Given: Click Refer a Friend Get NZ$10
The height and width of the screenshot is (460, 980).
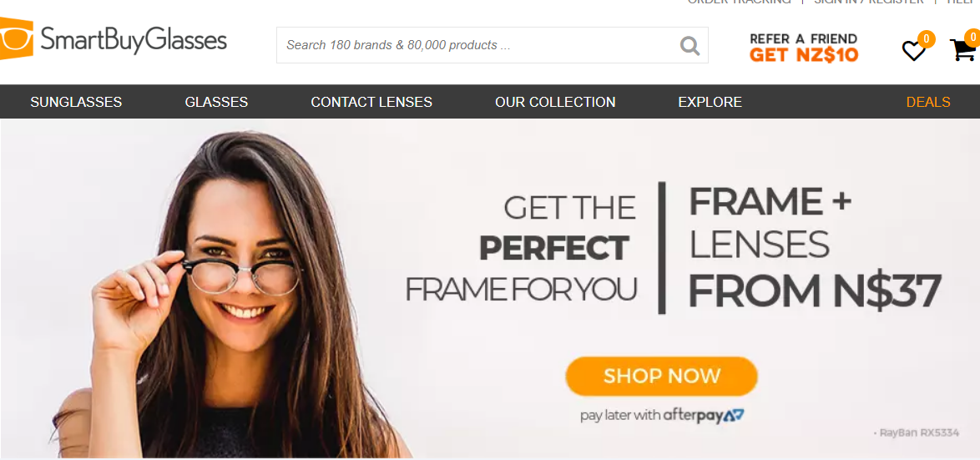Looking at the screenshot, I should tap(804, 48).
